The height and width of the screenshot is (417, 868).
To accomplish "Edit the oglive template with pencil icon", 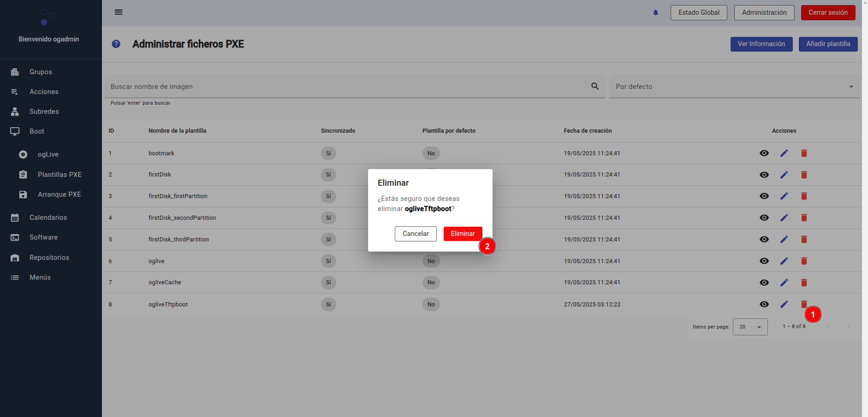I will (x=784, y=261).
